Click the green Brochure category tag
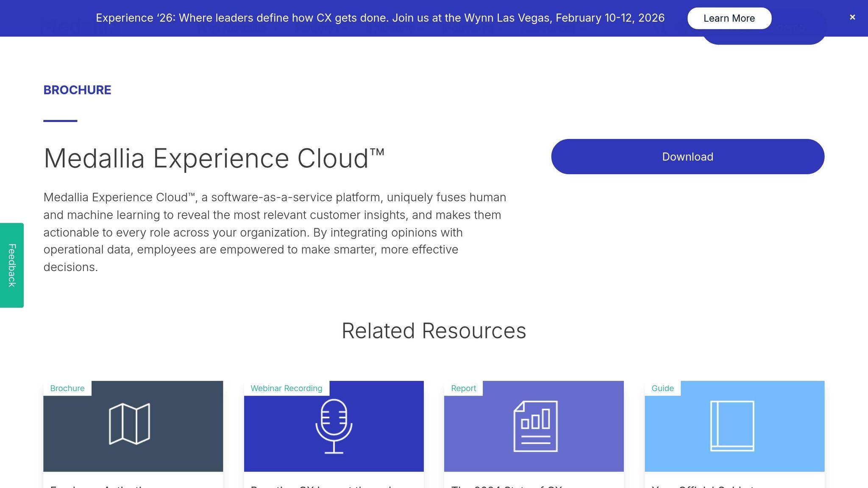Image resolution: width=868 pixels, height=488 pixels. tap(67, 388)
